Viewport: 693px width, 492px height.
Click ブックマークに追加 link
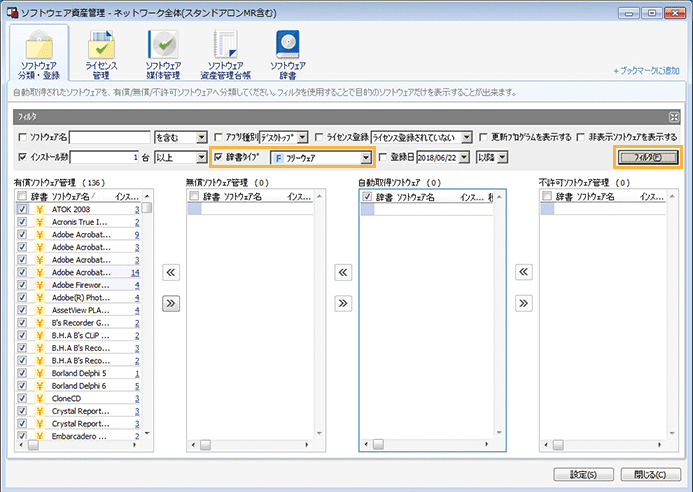(x=646, y=70)
